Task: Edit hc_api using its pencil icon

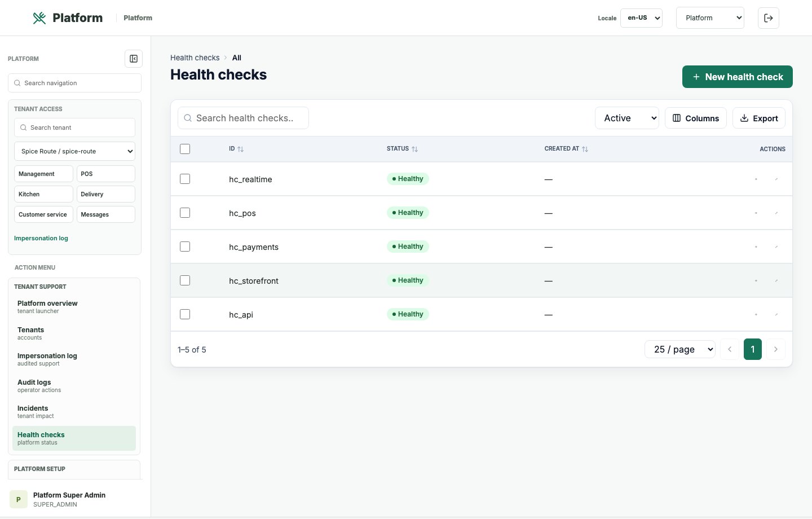Action: [x=776, y=314]
